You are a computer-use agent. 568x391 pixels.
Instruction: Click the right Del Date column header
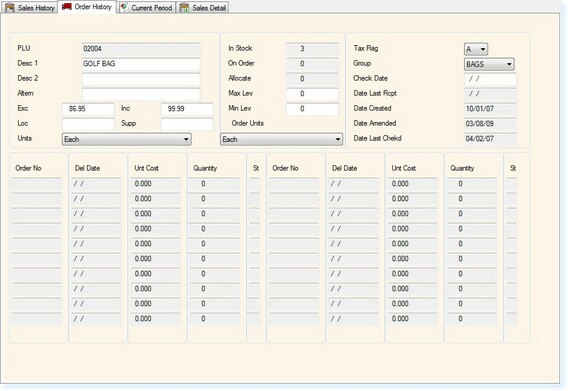(x=344, y=168)
